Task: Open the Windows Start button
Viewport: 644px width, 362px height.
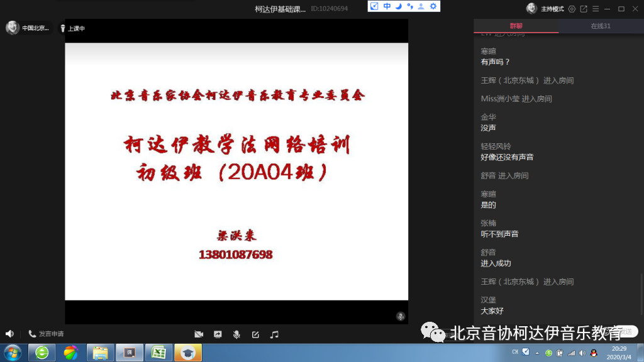Action: coord(13,353)
